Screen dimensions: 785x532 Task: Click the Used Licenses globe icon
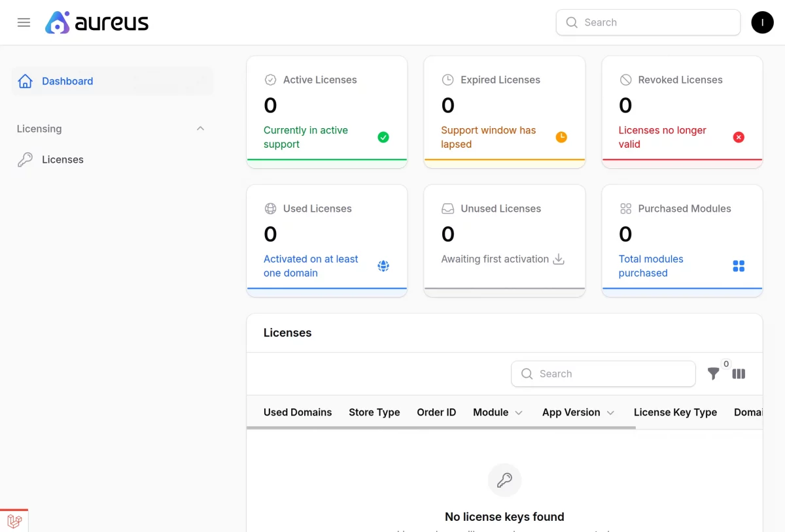click(x=270, y=208)
